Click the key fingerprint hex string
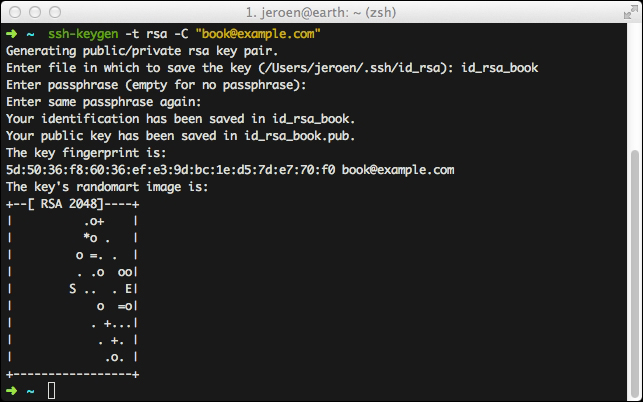This screenshot has width=643, height=402. click(170, 169)
